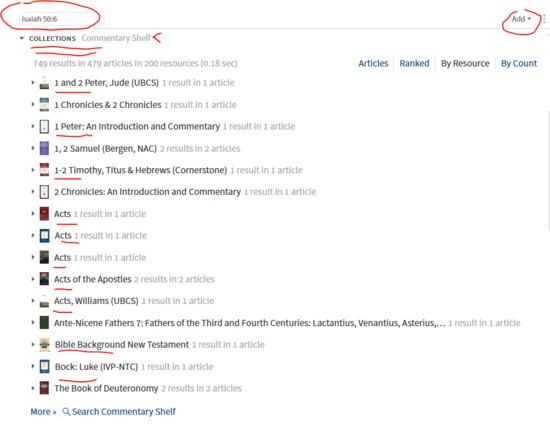Expand the Acts, Williams (UBCS) row
The width and height of the screenshot is (550, 425).
33,301
